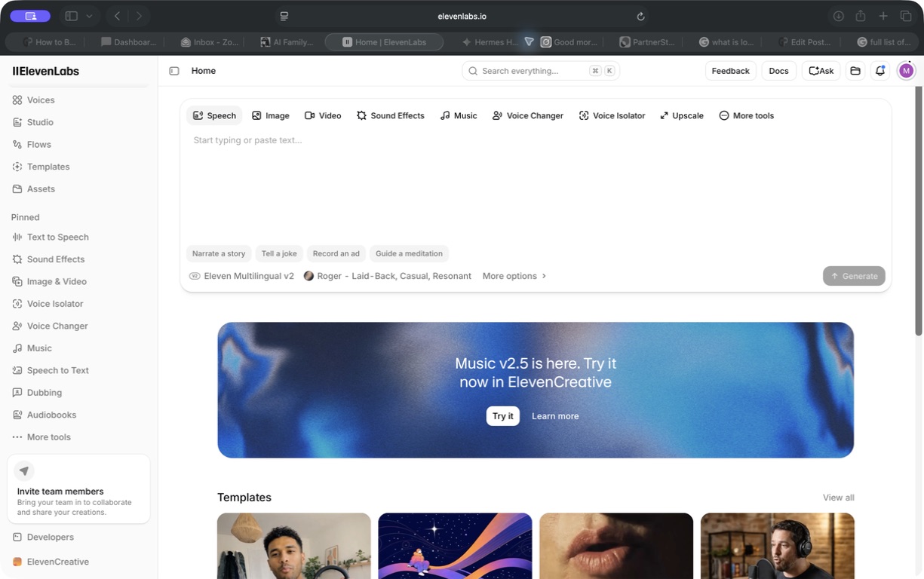
Task: Click Learn more on the banner
Action: [555, 416]
